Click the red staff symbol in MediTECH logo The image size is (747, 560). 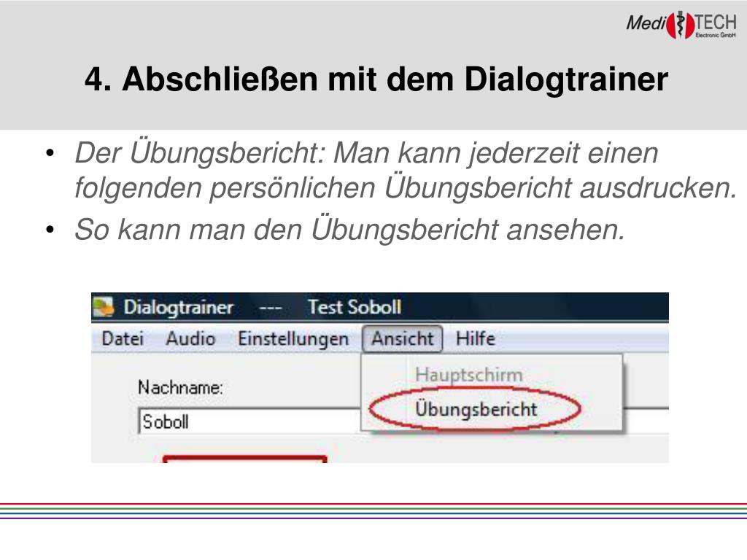click(x=681, y=25)
